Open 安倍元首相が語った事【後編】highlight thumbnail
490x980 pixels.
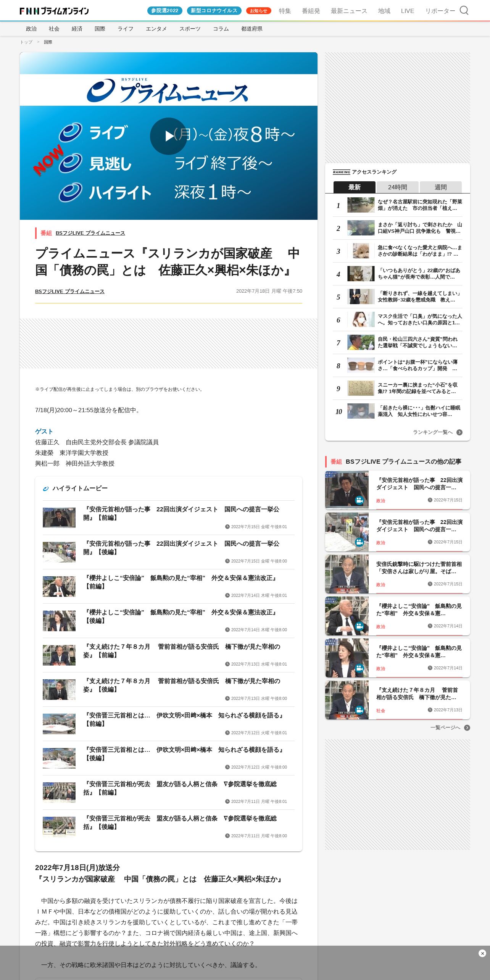[59, 552]
